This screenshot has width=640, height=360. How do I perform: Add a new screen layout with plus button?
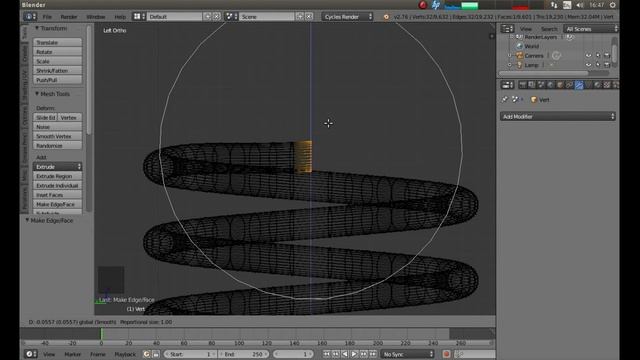point(207,17)
